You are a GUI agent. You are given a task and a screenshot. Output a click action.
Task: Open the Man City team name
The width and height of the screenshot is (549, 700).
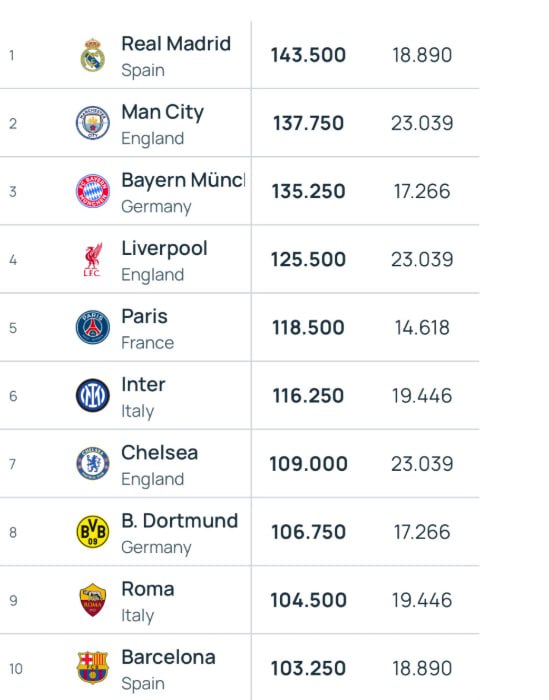[x=162, y=112]
